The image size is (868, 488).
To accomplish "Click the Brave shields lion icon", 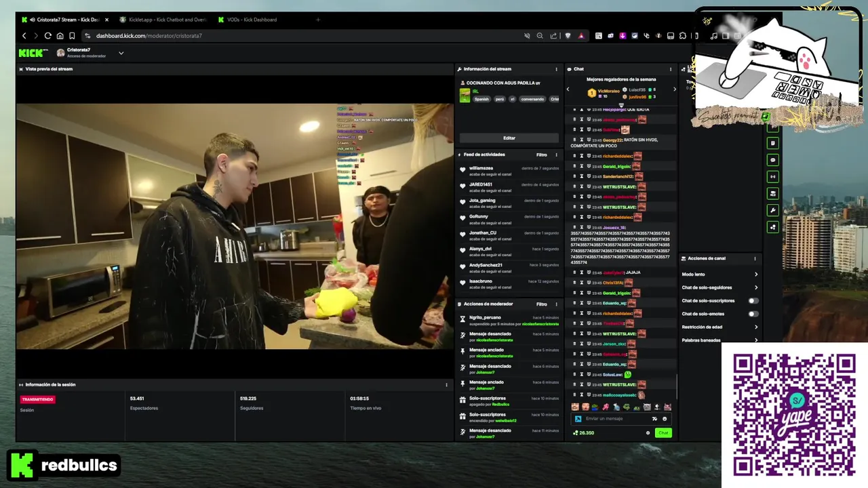I will pos(568,36).
